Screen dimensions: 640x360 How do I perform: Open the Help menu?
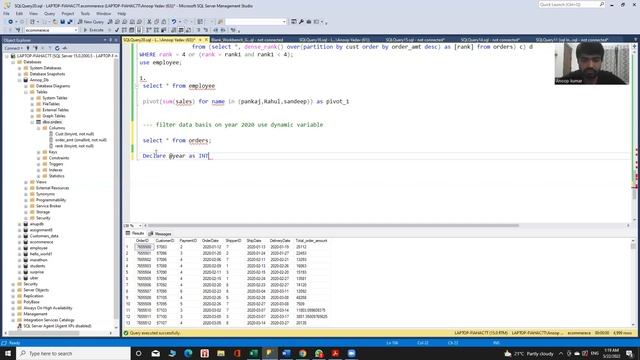coord(122,13)
